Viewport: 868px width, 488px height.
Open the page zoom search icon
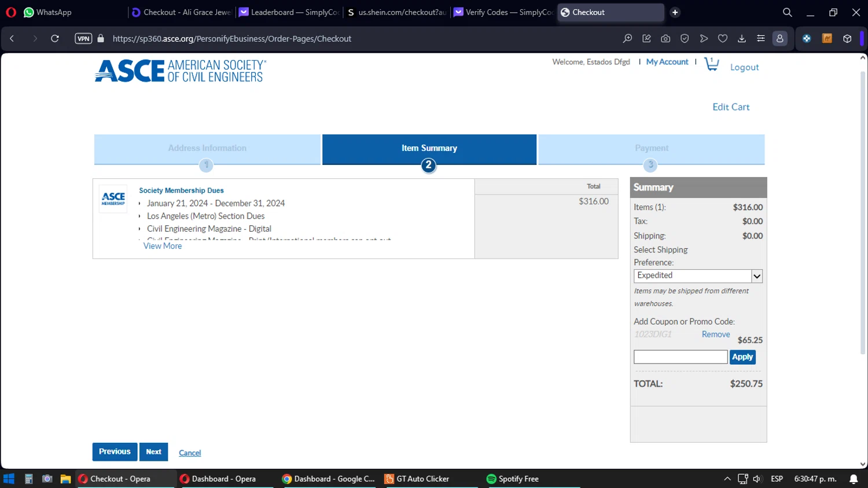click(x=627, y=39)
